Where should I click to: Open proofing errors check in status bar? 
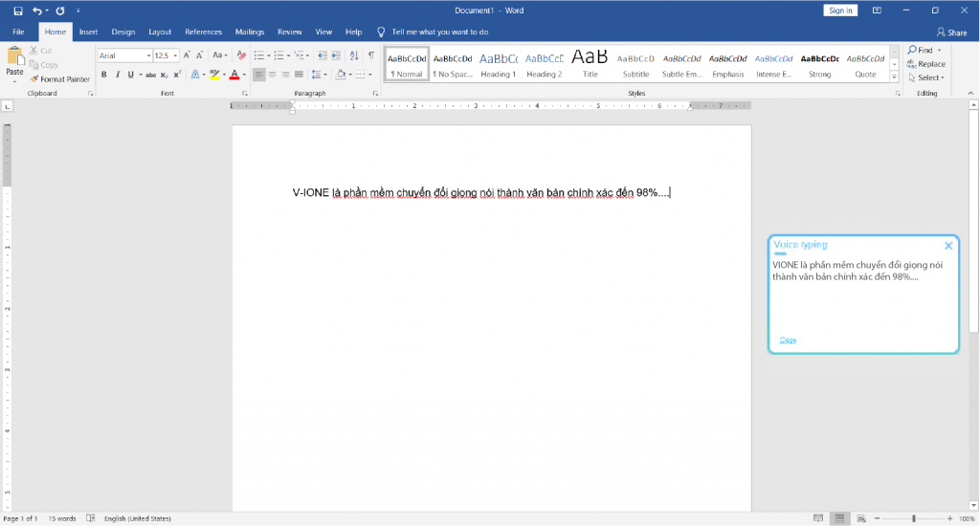[91, 518]
